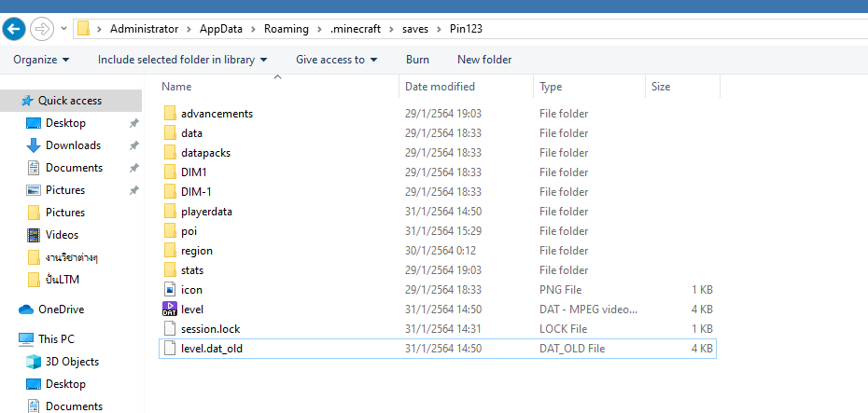Select This PC in the navigation pane
The image size is (868, 413).
tap(56, 339)
